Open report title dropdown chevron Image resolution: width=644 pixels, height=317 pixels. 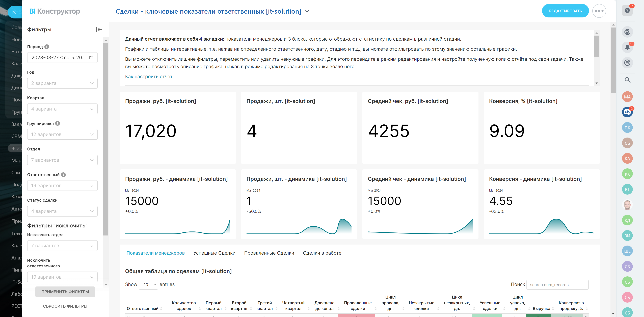pos(307,12)
